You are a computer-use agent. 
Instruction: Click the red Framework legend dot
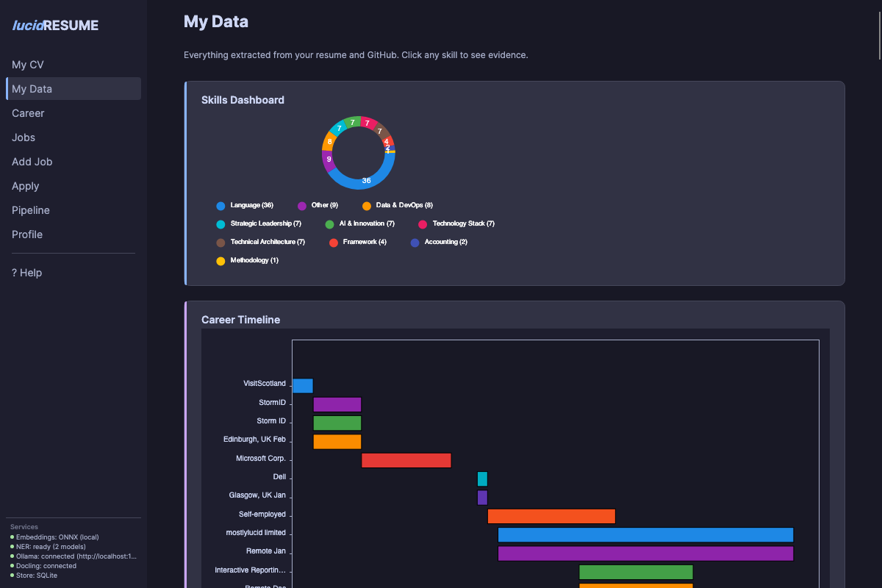coord(334,243)
